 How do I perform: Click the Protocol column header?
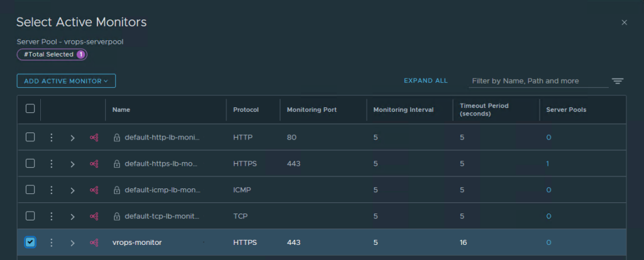click(x=246, y=109)
